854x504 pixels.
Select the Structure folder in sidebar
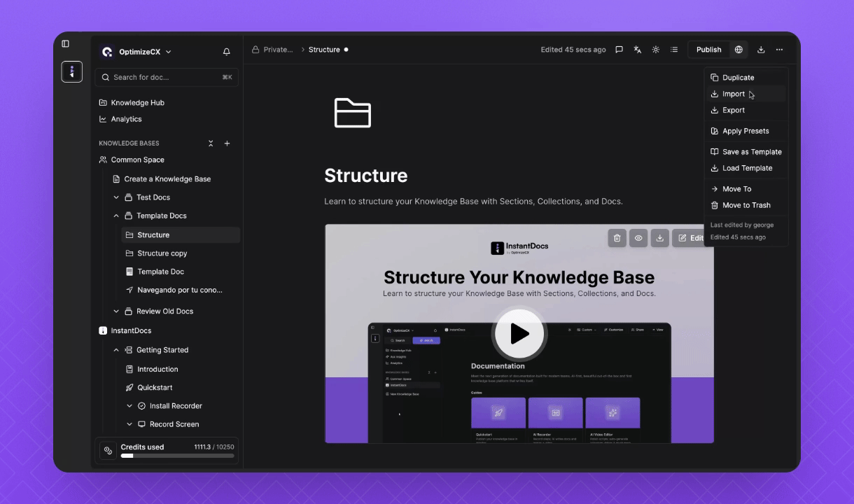181,235
